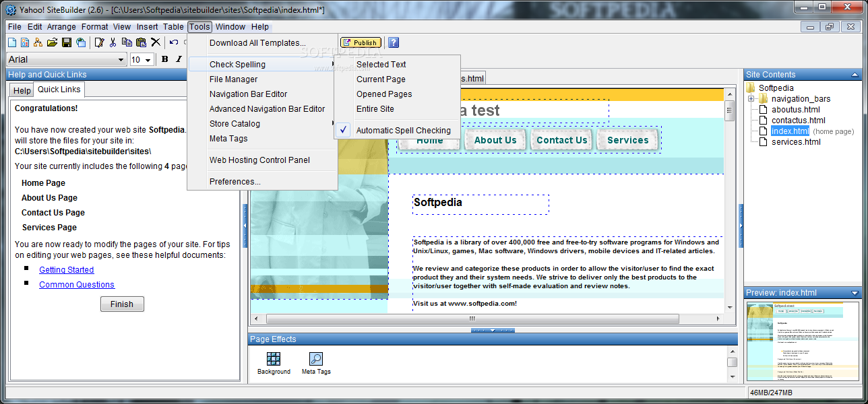Screen dimensions: 868x404
Task: Open the Store Catalog submenu
Action: point(262,123)
